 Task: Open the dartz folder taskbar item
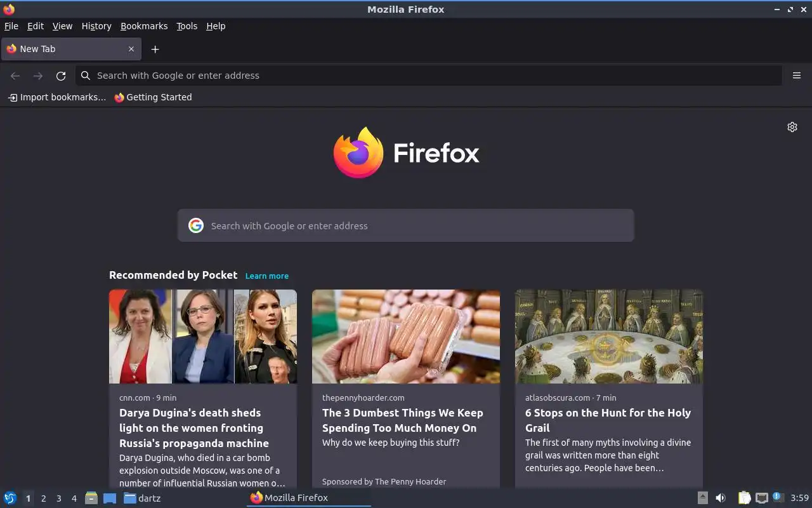142,498
